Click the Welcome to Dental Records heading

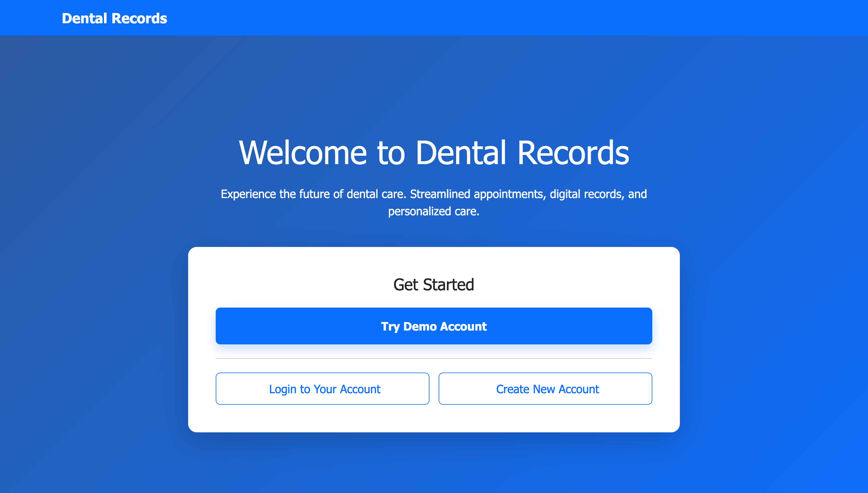tap(434, 153)
